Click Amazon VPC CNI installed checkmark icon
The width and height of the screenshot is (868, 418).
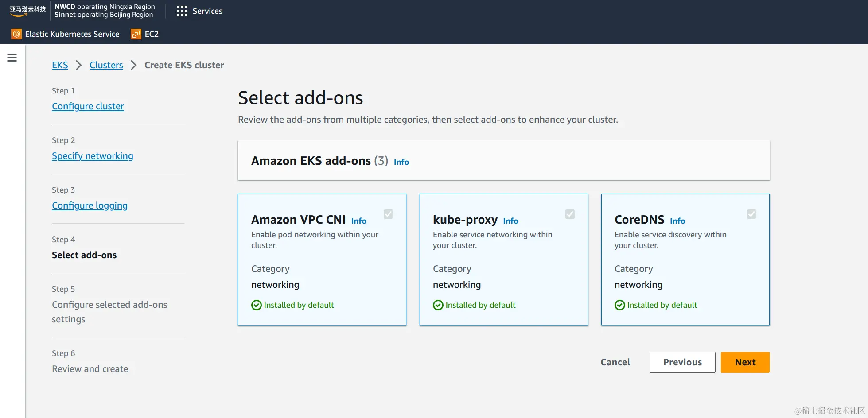(256, 305)
